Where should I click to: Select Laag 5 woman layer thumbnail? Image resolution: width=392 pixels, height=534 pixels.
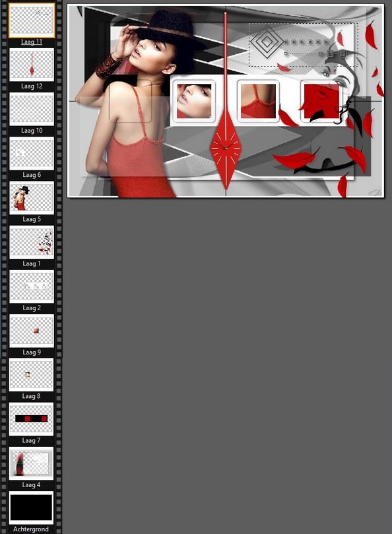click(32, 198)
